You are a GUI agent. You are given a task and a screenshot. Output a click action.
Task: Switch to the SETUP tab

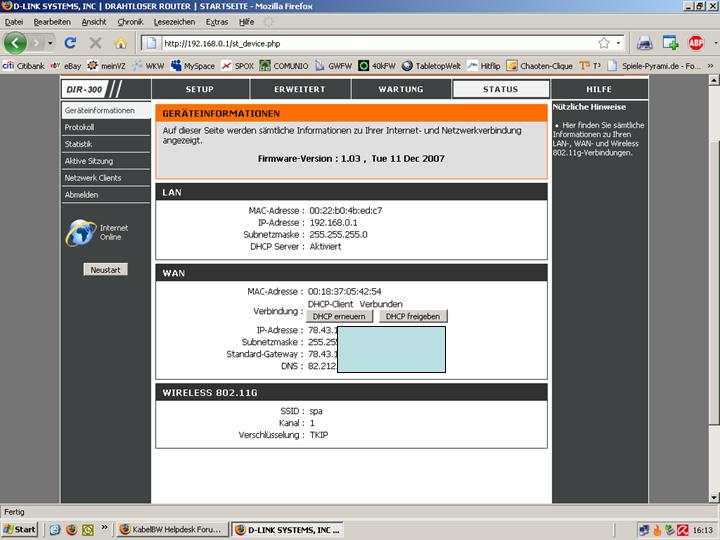199,89
